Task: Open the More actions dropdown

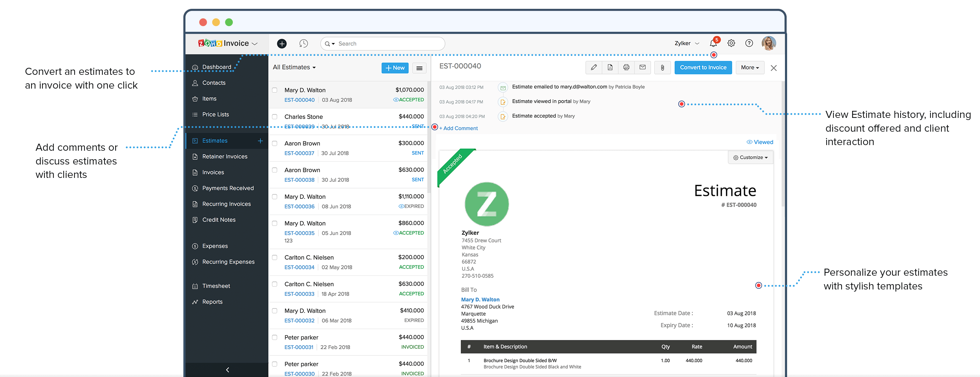Action: click(750, 68)
